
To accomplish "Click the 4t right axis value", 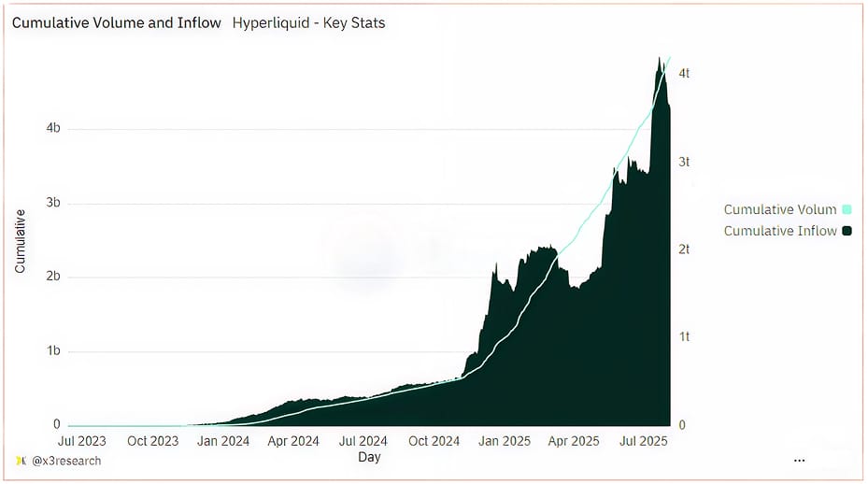I will (x=684, y=73).
